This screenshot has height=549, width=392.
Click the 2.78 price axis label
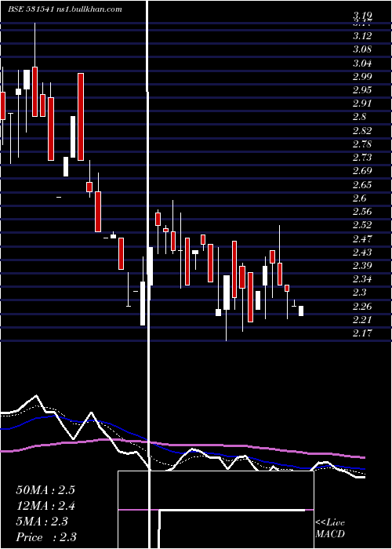tap(362, 144)
